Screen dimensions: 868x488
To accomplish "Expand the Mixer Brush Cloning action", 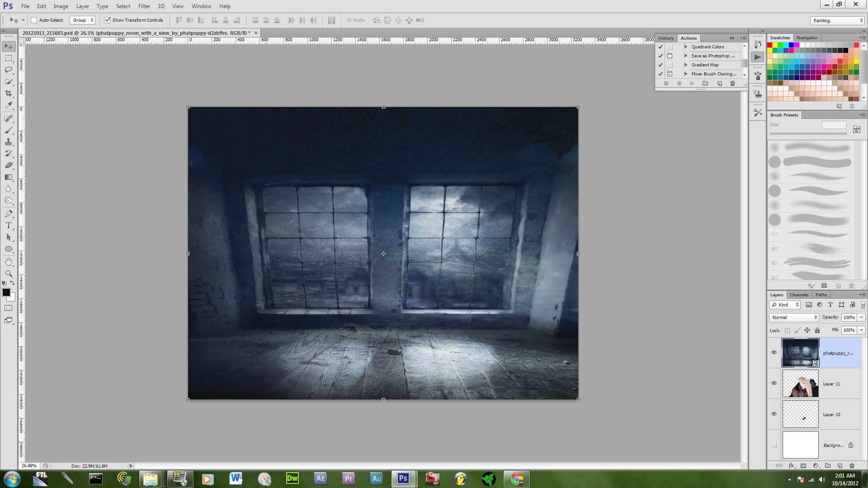I will [x=686, y=74].
